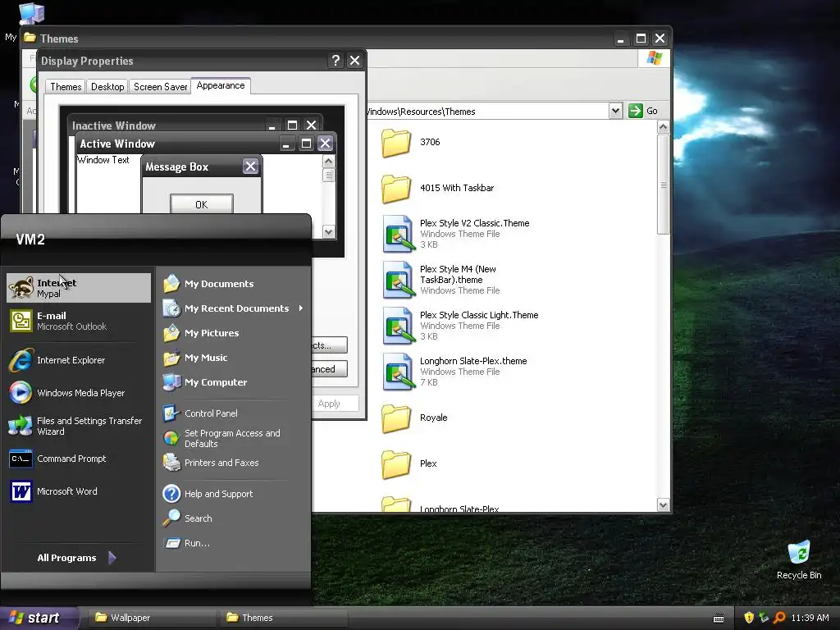Open Command Prompt
Viewport: 840px width, 630px height.
click(x=79, y=459)
